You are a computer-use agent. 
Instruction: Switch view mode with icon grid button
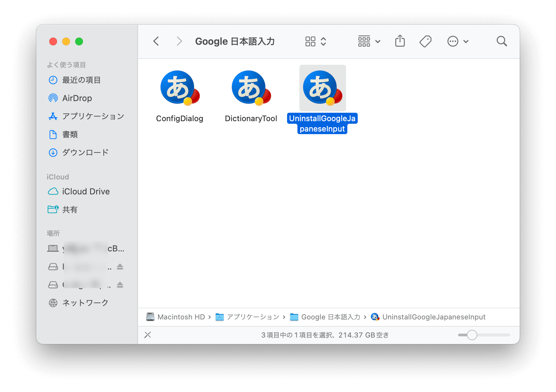316,41
